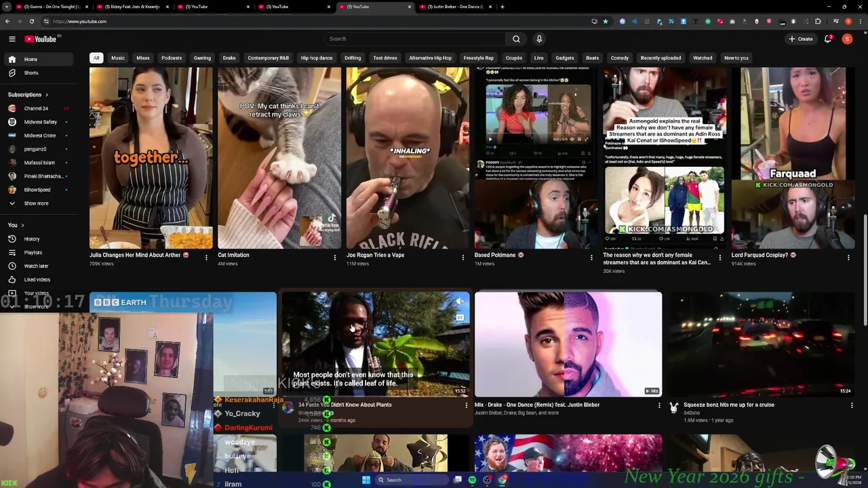Open Midwest Safety subscription

[40, 122]
